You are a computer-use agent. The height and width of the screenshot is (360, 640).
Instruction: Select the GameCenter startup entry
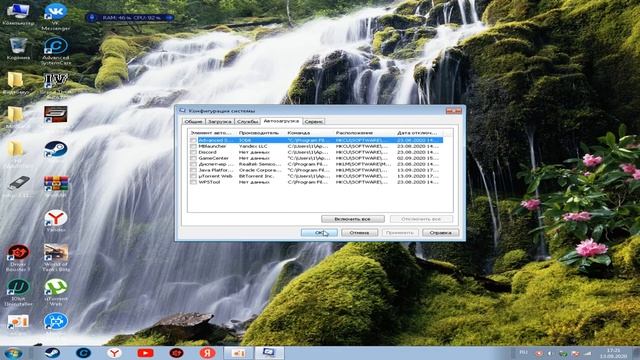[213, 158]
